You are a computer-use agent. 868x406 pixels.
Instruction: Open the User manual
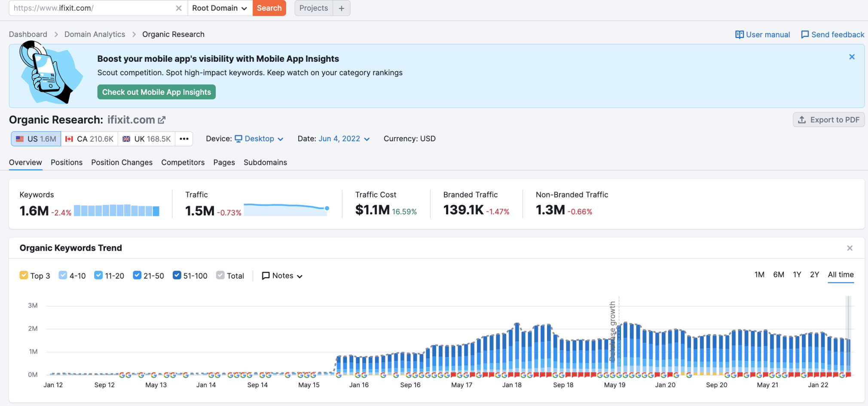point(763,35)
